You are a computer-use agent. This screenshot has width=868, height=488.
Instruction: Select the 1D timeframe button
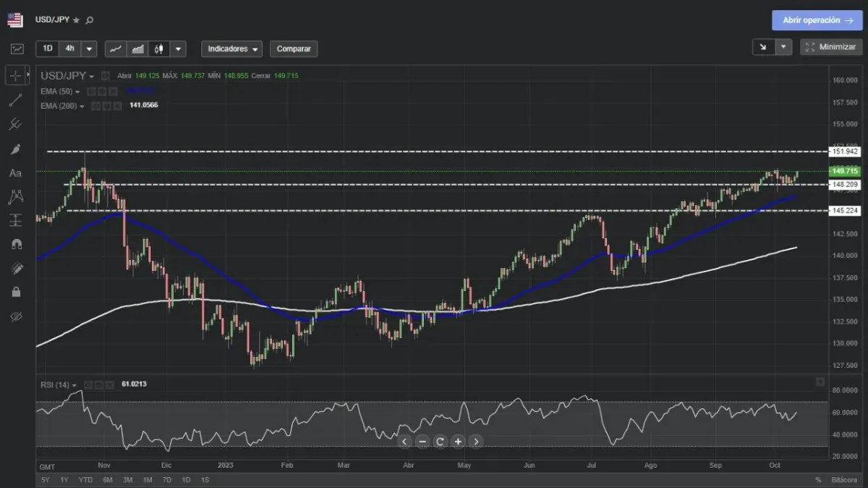(x=48, y=49)
